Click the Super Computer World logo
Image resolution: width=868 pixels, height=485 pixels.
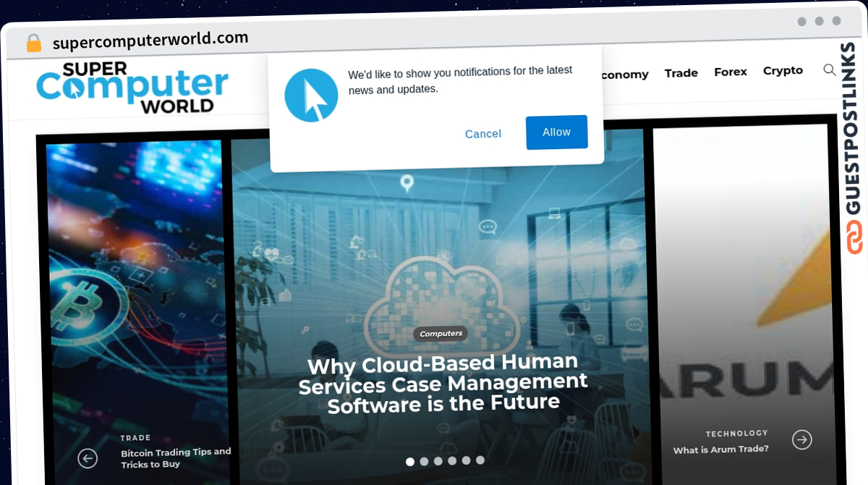132,88
